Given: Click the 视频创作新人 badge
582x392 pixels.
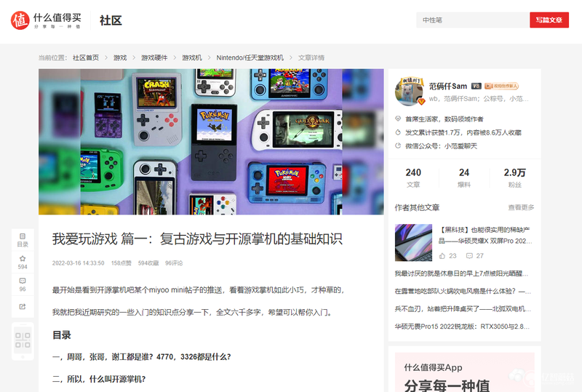Looking at the screenshot, I should click(x=501, y=86).
